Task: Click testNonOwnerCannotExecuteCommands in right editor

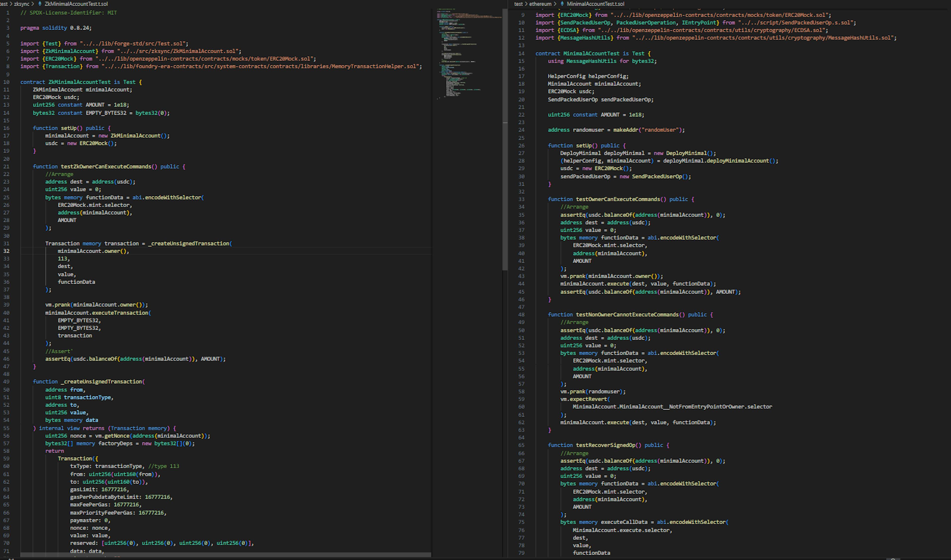Action: pyautogui.click(x=627, y=314)
